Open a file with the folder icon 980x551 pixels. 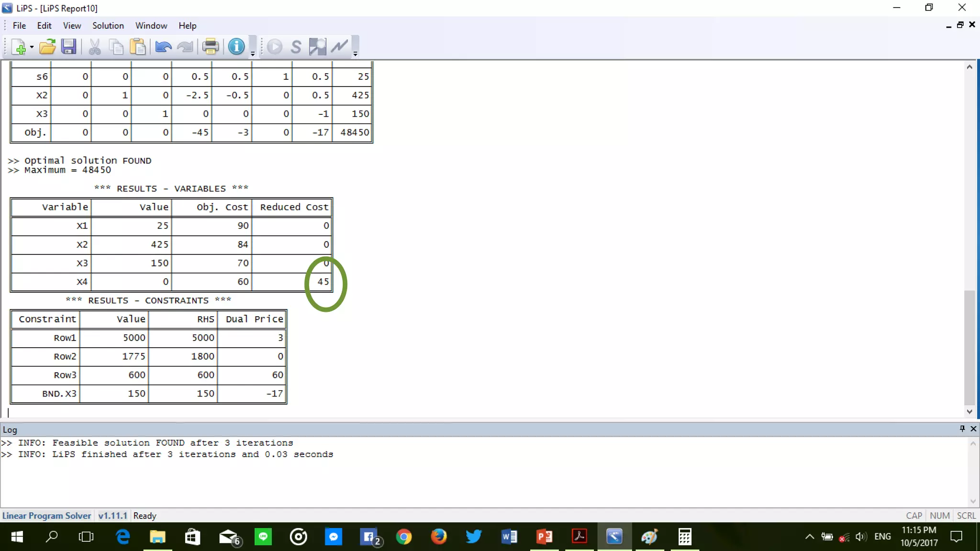pyautogui.click(x=47, y=47)
